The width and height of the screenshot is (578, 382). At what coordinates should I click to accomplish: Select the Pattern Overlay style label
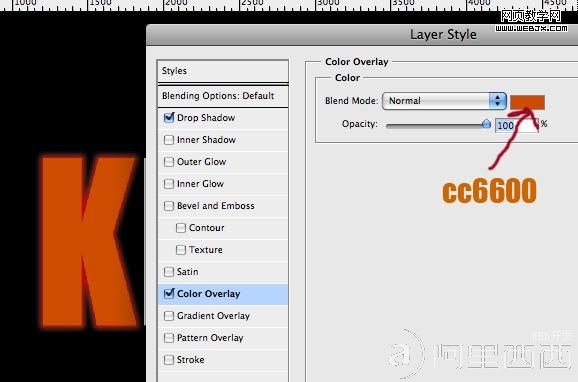[x=210, y=338]
